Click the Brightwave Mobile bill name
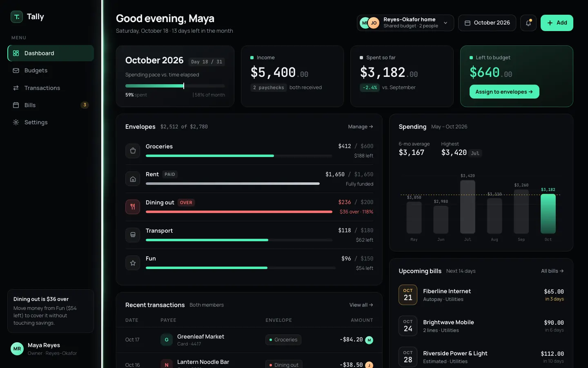This screenshot has width=588, height=368. click(448, 322)
